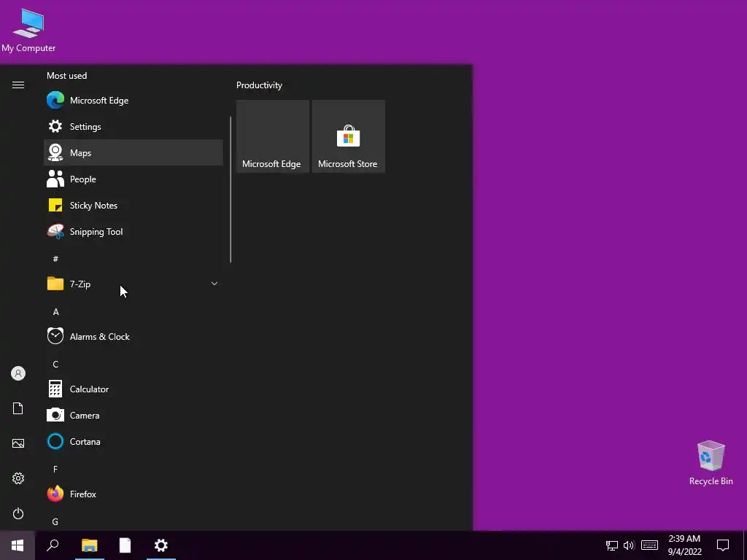Image resolution: width=747 pixels, height=560 pixels.
Task: Open Documents from the Start sidebar
Action: click(x=18, y=408)
